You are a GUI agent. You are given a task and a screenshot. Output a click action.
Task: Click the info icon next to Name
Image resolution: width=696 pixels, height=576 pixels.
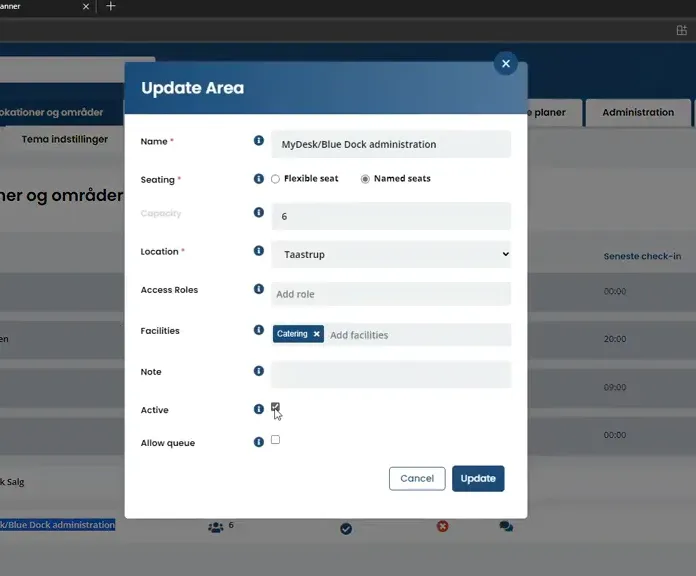pyautogui.click(x=259, y=141)
